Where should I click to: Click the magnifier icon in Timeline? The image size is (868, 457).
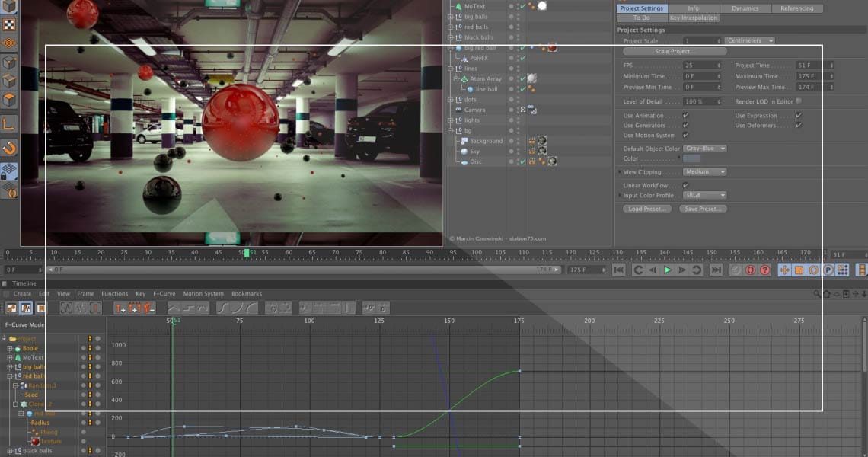815,294
